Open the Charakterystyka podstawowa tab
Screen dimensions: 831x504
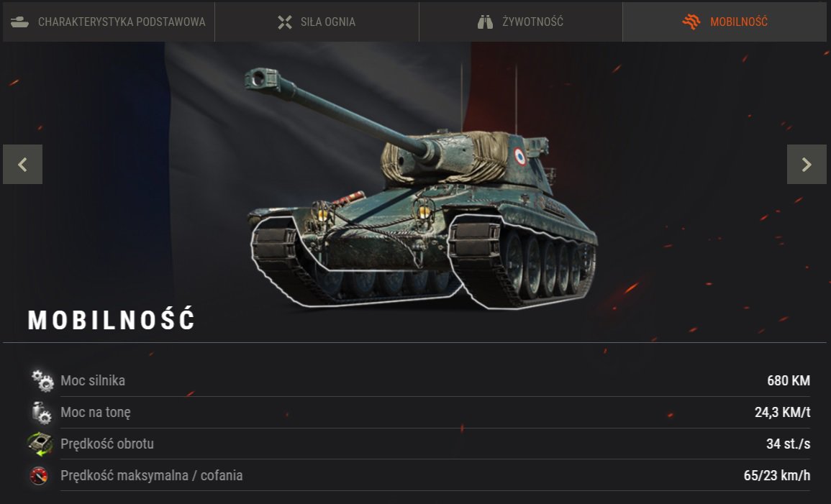(109, 22)
